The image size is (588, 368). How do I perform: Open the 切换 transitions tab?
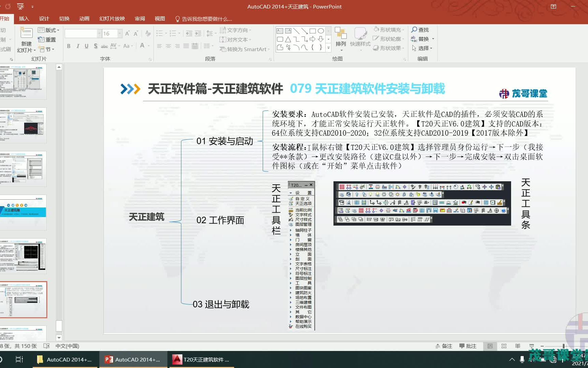(x=64, y=19)
